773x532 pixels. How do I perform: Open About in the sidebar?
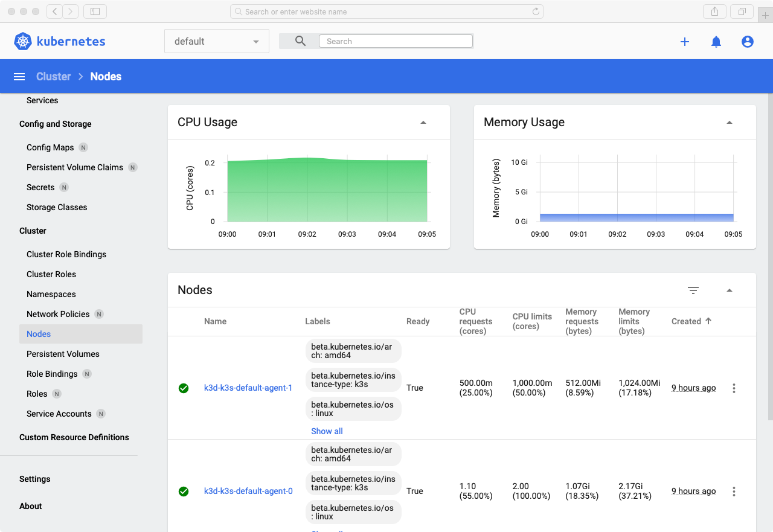[31, 506]
